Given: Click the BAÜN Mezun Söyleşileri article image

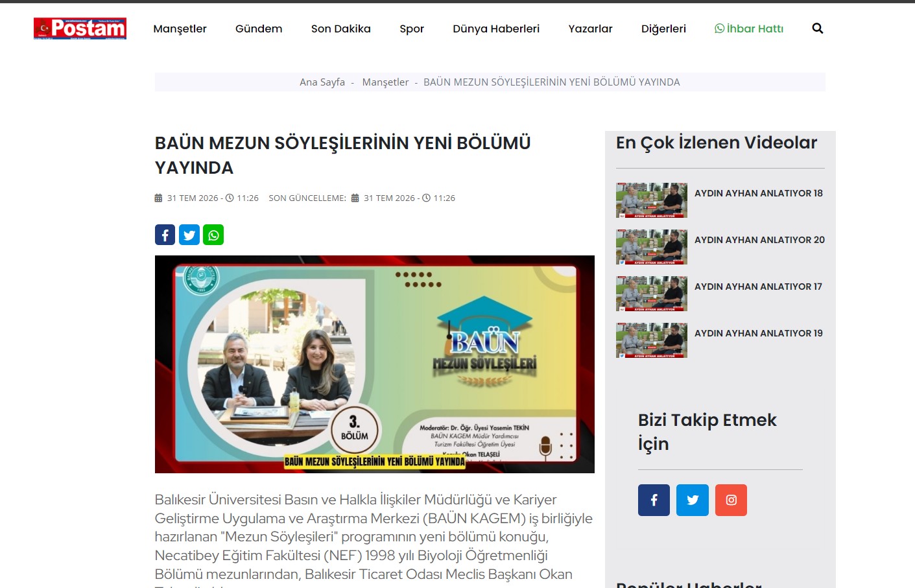Looking at the screenshot, I should pyautogui.click(x=375, y=364).
